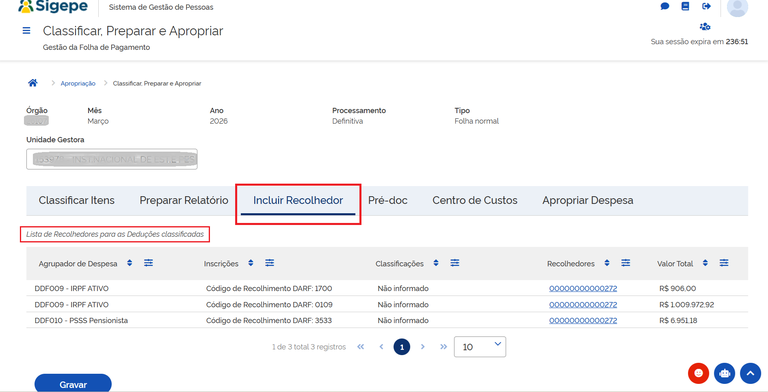Switch to Preparar Relatório tab

click(x=184, y=200)
